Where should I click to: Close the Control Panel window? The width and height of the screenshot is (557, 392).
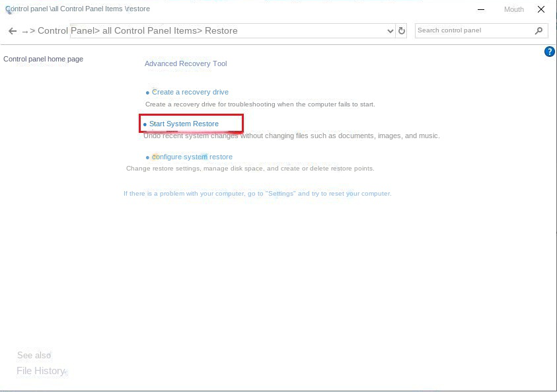coord(541,9)
